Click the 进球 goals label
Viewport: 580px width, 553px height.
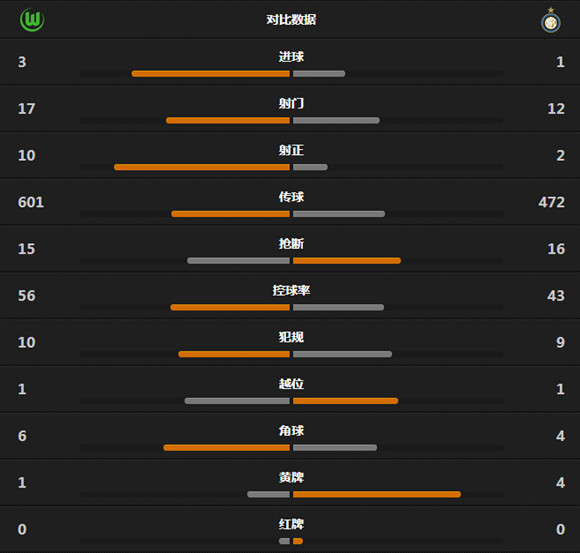click(x=291, y=57)
